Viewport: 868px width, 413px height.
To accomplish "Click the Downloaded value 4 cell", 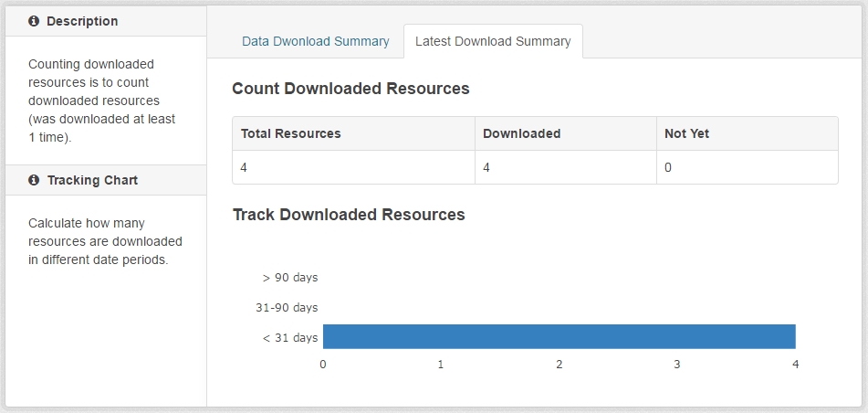I will click(x=565, y=167).
